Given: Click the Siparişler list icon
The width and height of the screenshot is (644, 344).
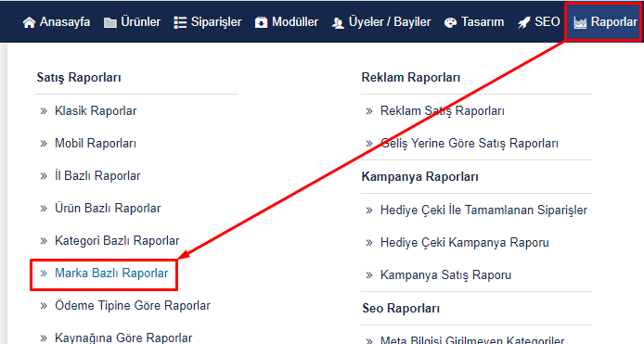Looking at the screenshot, I should point(180,22).
